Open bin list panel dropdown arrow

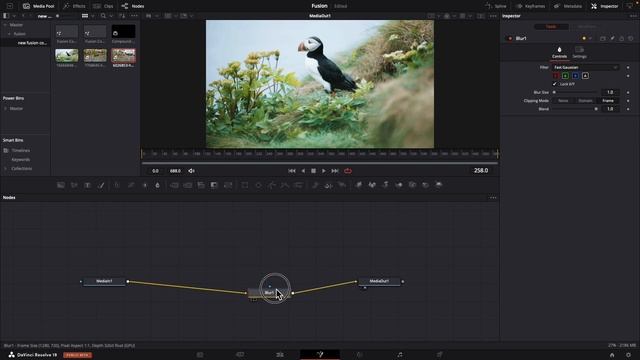pos(14,16)
